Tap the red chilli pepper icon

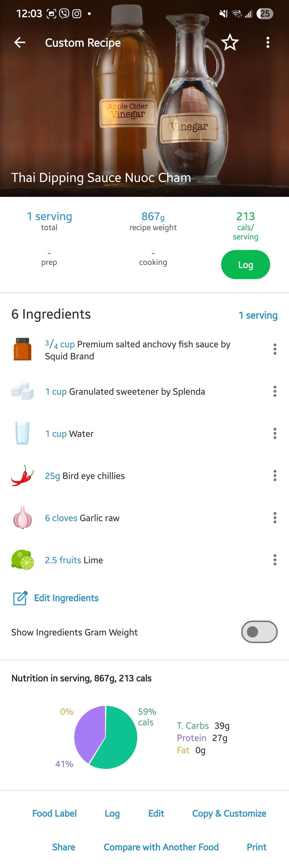(x=22, y=476)
